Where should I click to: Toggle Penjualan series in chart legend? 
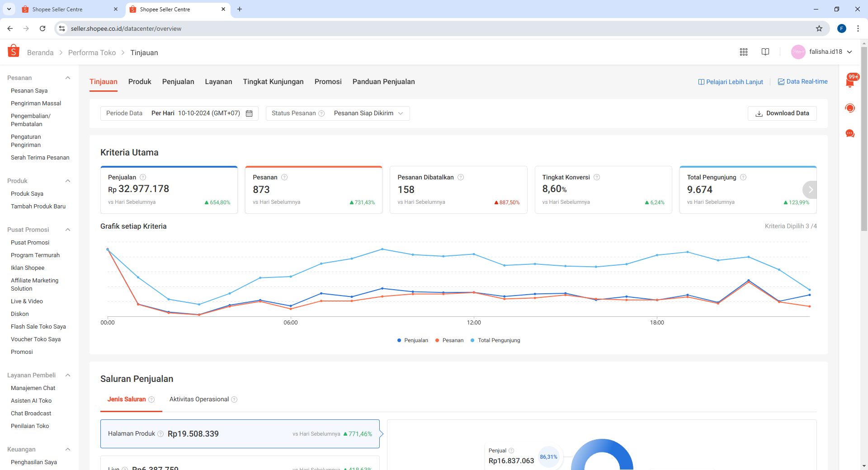[x=413, y=340]
